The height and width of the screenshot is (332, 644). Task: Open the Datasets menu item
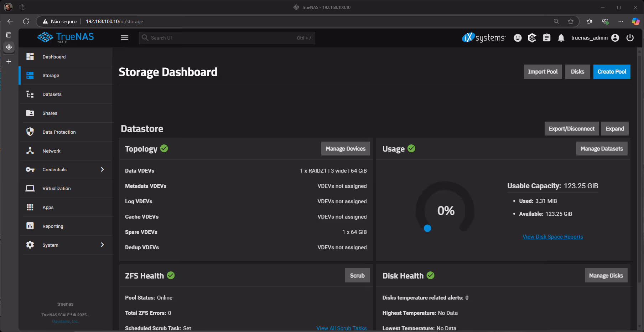point(52,95)
